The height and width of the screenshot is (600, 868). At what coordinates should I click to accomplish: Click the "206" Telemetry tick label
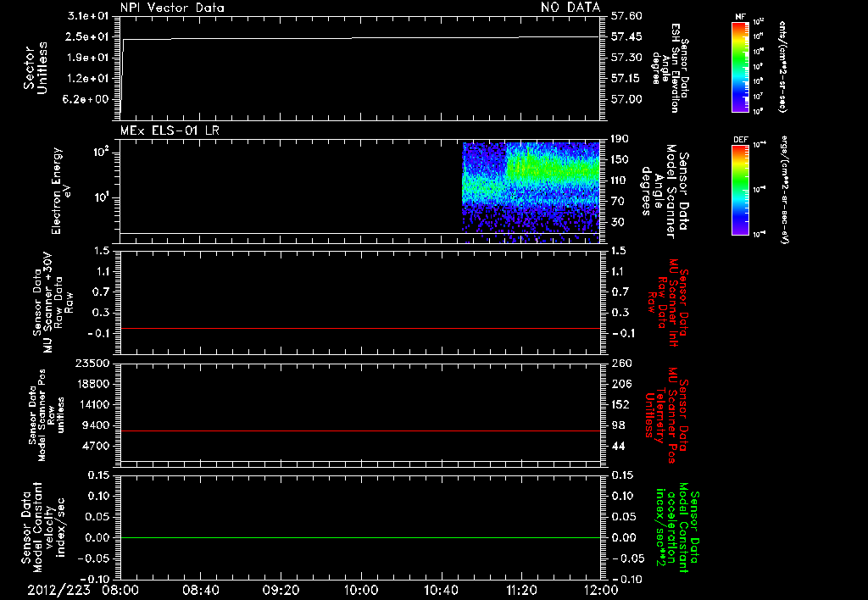[x=620, y=384]
